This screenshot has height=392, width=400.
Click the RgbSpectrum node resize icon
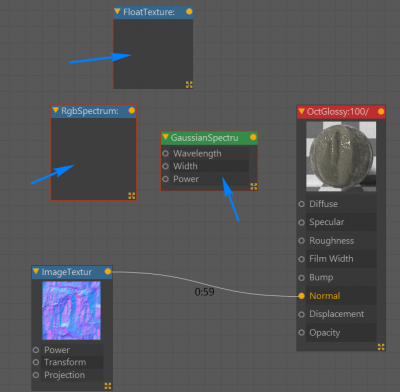click(132, 196)
